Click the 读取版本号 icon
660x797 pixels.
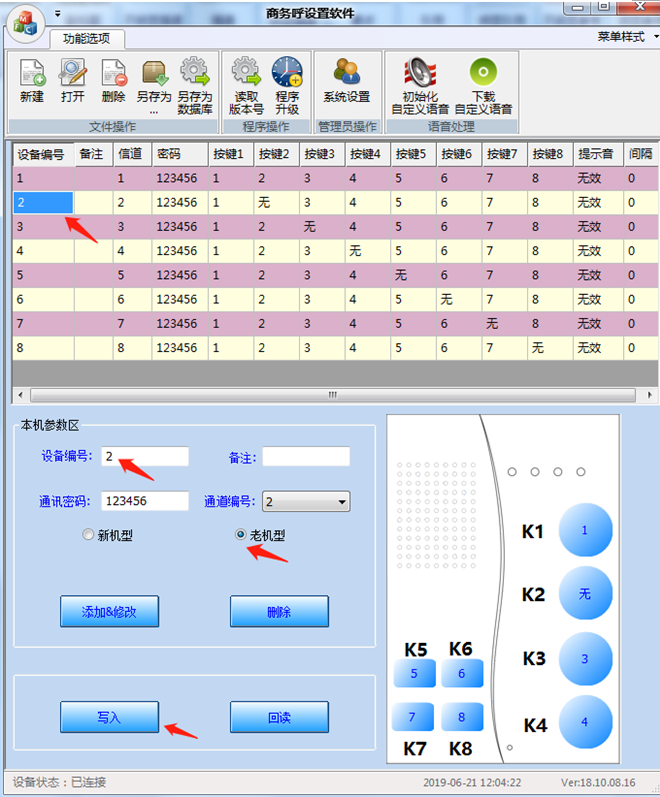246,75
